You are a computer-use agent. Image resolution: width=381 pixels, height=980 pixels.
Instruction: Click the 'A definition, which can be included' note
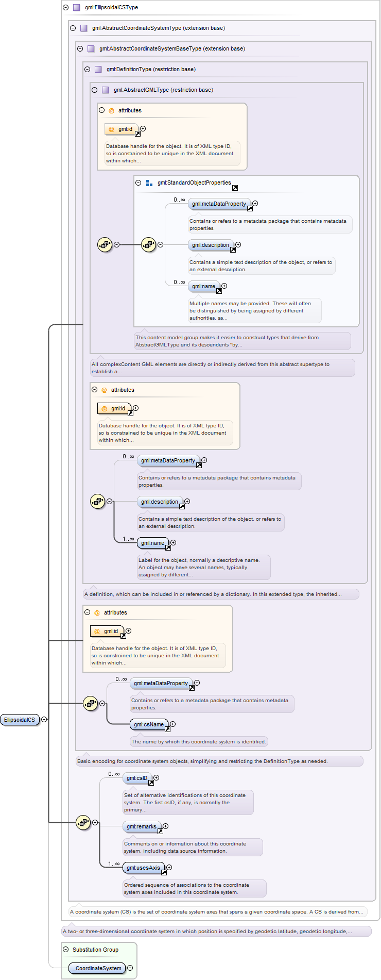(x=221, y=594)
